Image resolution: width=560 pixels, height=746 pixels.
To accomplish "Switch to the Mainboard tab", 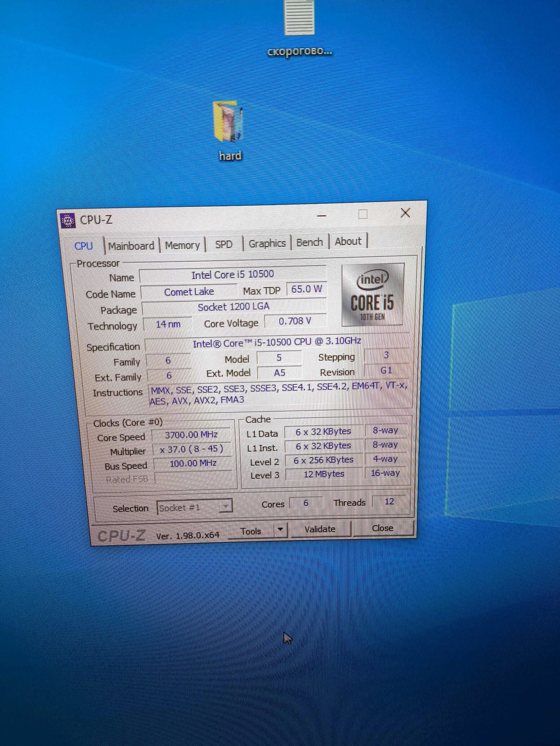I will 131,246.
